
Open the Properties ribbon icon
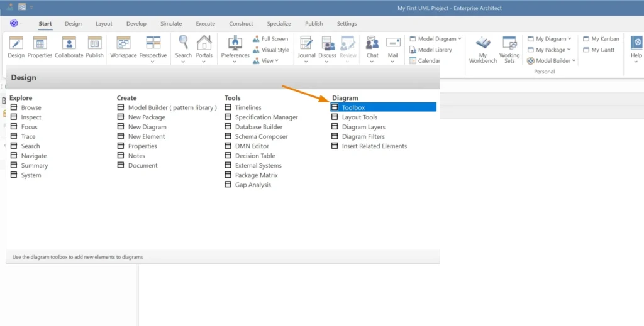point(40,47)
